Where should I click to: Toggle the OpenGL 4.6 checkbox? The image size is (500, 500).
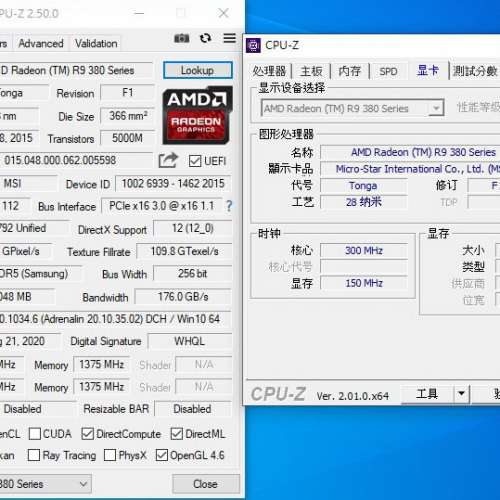point(162,455)
